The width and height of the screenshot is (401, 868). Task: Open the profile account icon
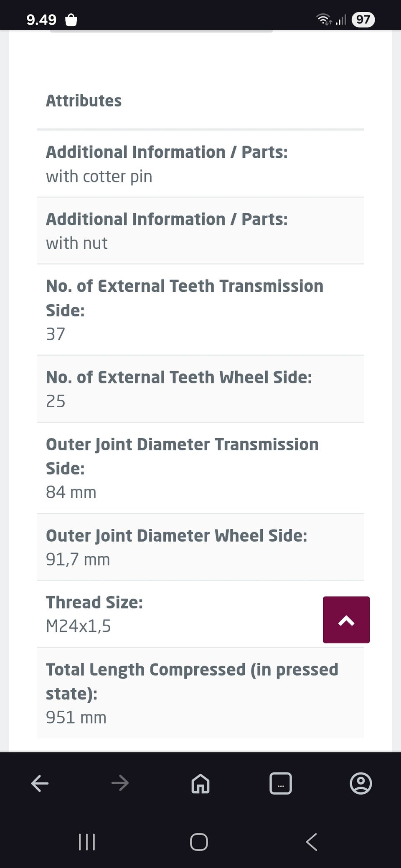click(361, 783)
